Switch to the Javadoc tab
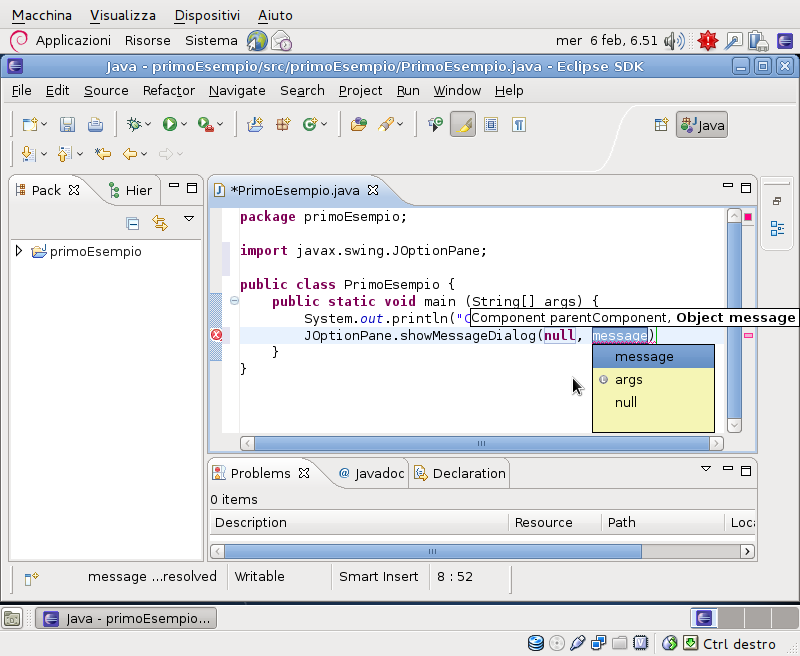 [372, 473]
